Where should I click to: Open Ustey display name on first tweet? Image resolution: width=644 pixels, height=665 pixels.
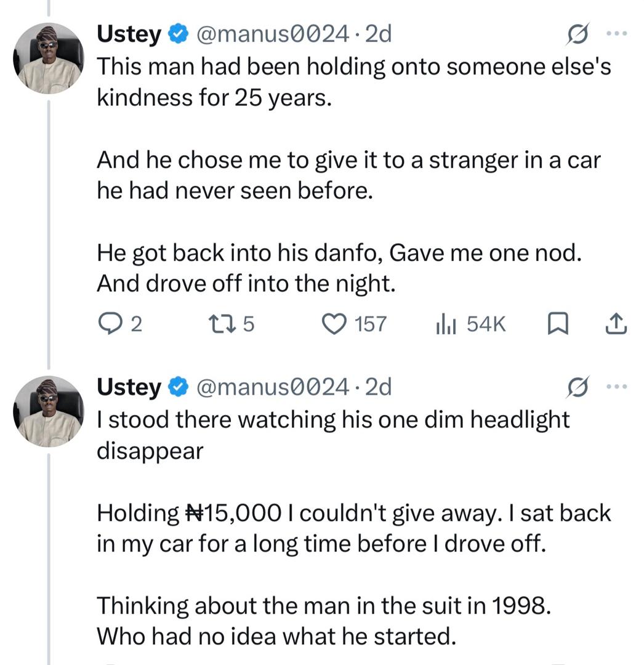tap(129, 34)
